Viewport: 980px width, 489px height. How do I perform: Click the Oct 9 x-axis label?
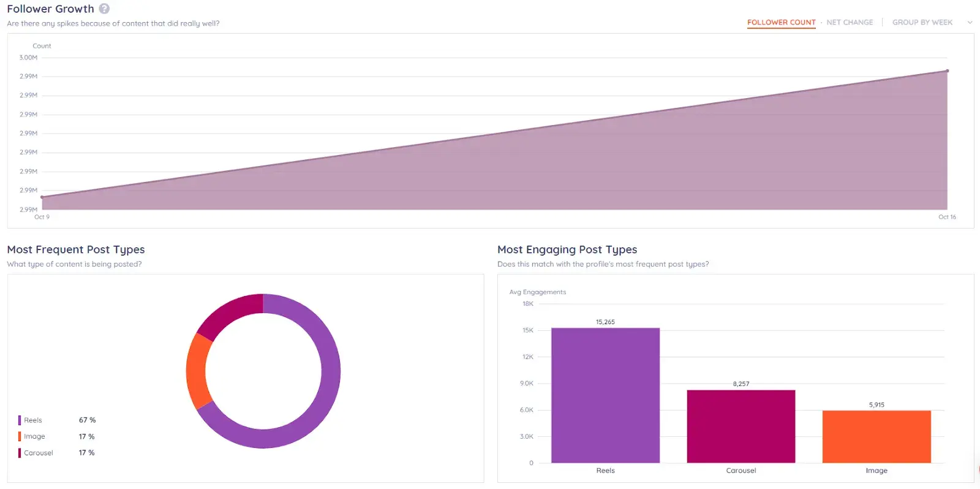tap(42, 217)
